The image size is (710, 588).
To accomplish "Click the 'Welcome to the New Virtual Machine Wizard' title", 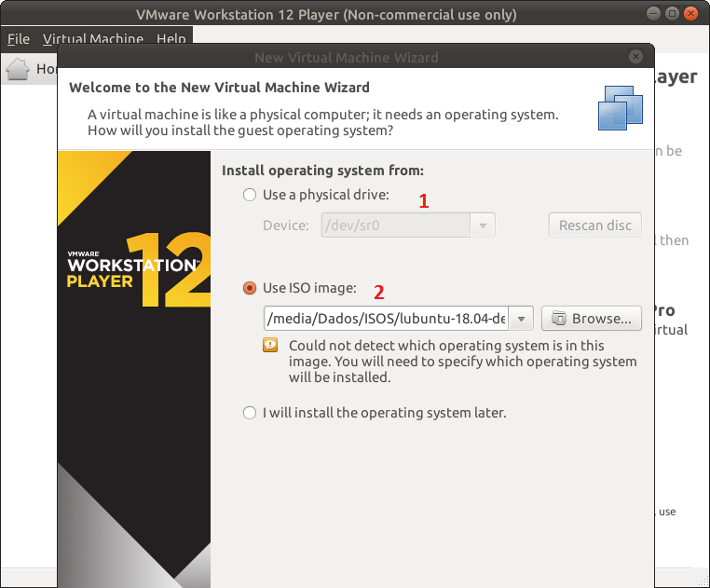I will click(x=219, y=88).
